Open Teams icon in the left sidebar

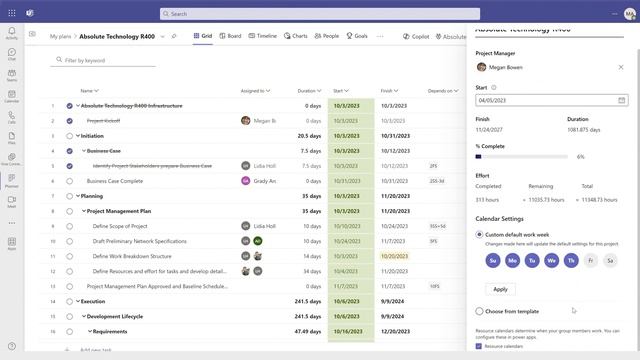pos(12,75)
